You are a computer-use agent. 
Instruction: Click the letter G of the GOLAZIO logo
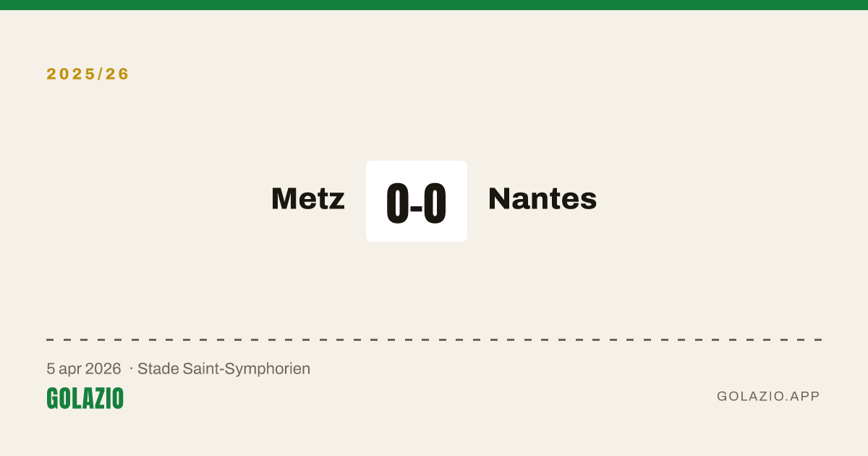click(53, 398)
